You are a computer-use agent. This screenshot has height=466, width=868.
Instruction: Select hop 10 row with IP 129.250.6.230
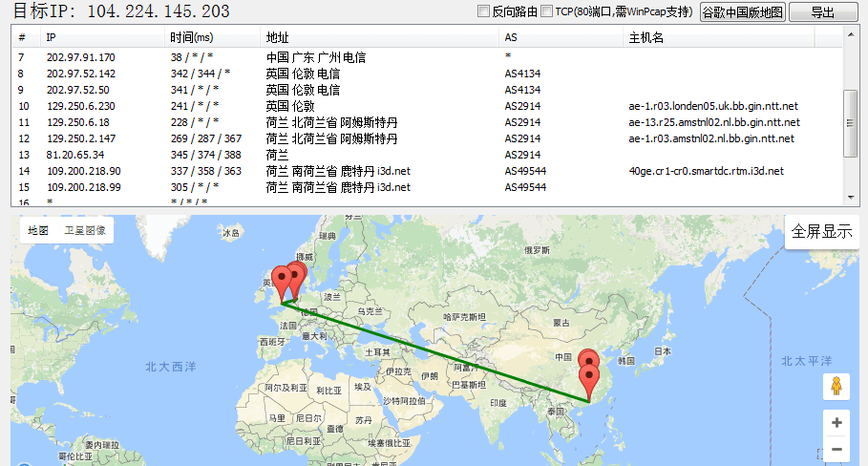[80, 106]
